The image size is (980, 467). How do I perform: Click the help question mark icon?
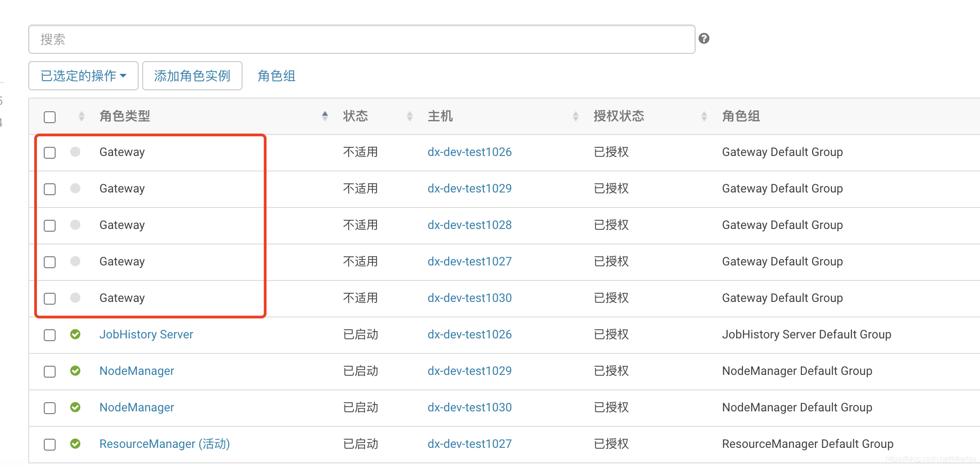[704, 38]
